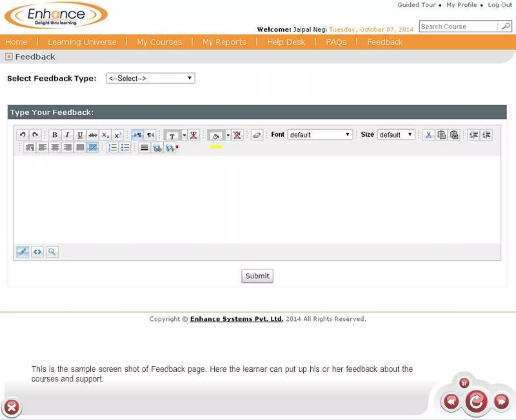Insert a numbered list
Screen dimensions: 516x420
point(112,147)
